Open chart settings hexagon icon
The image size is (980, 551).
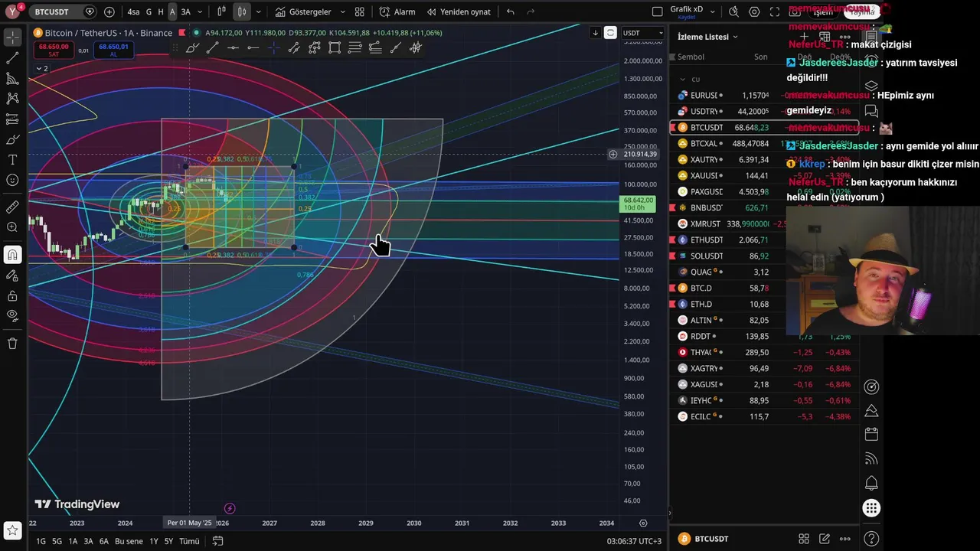(754, 11)
